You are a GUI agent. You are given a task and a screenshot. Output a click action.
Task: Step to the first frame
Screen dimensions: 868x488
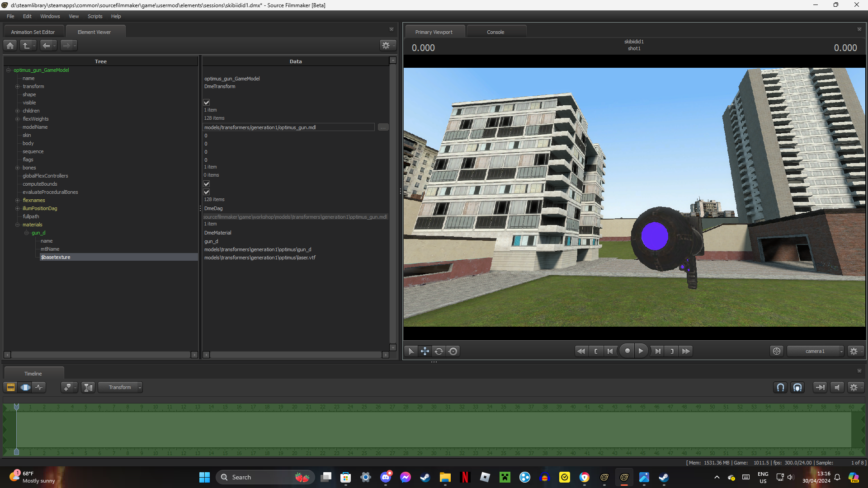click(x=610, y=351)
